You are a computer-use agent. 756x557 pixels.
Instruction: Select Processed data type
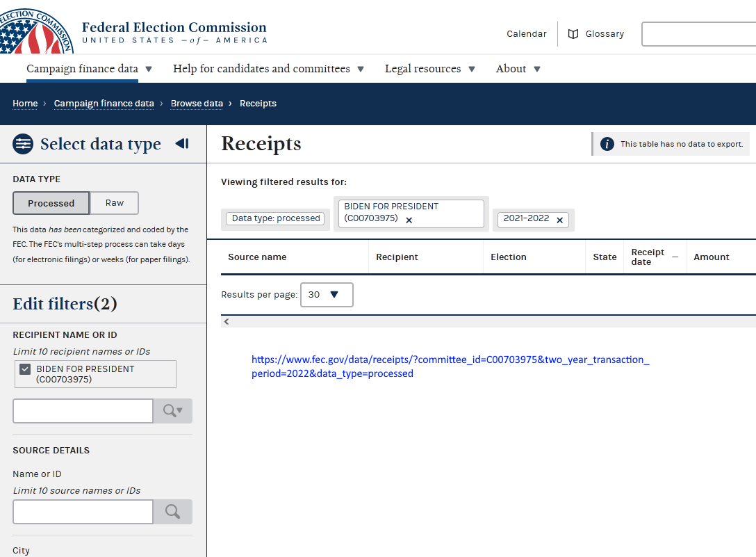(51, 203)
